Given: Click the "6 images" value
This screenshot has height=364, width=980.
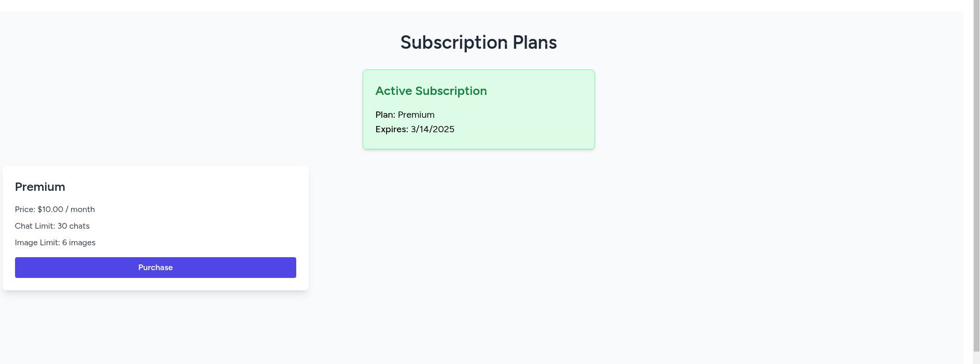Looking at the screenshot, I should pos(79,243).
